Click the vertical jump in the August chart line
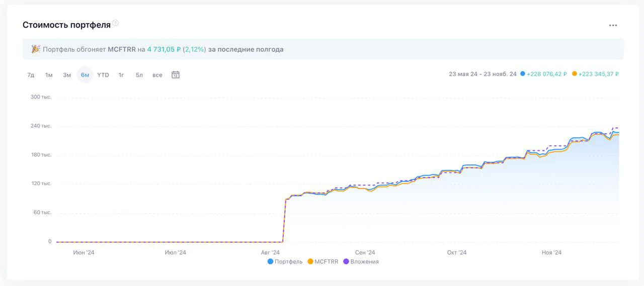644x286 pixels. 284,220
